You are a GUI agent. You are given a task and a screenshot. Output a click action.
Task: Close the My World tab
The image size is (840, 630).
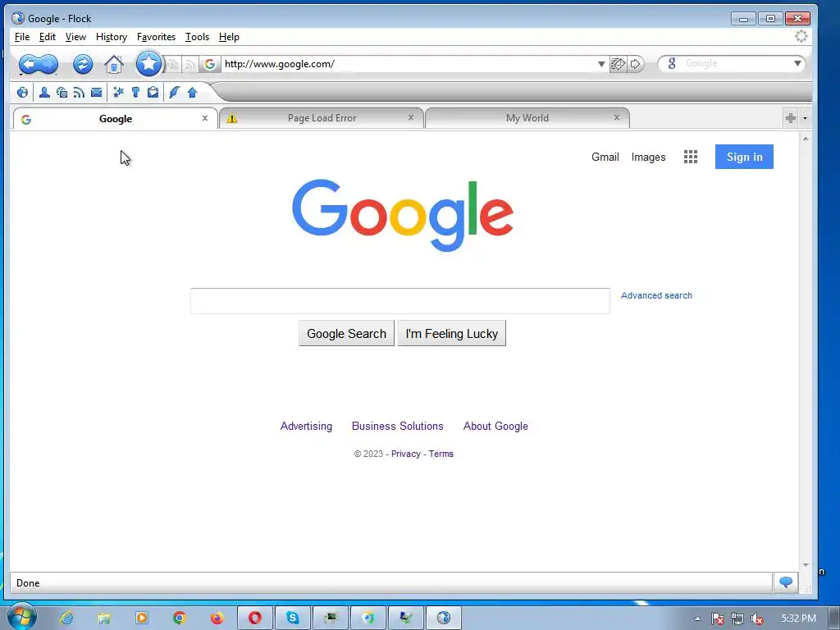pos(617,117)
